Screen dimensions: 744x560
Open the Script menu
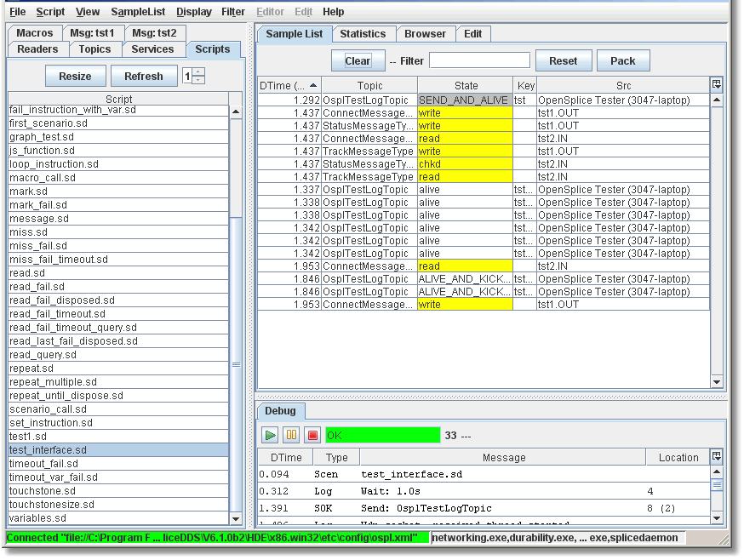tap(50, 12)
